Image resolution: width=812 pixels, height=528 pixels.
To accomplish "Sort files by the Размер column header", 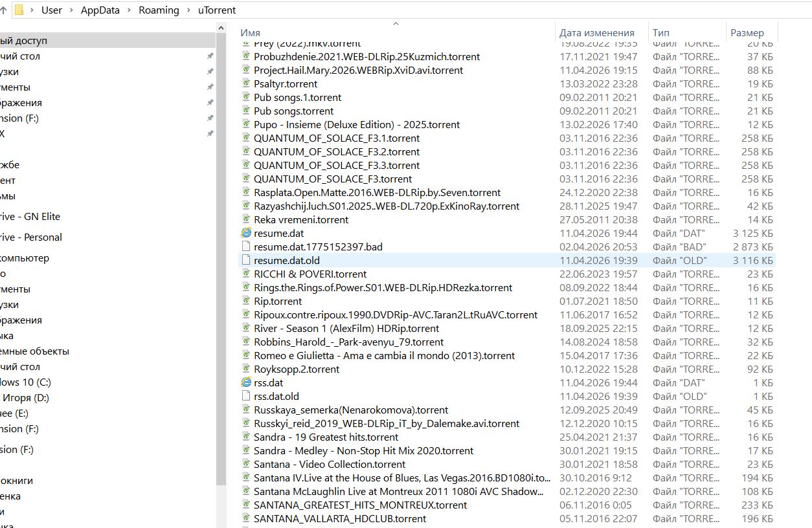I will coord(747,33).
